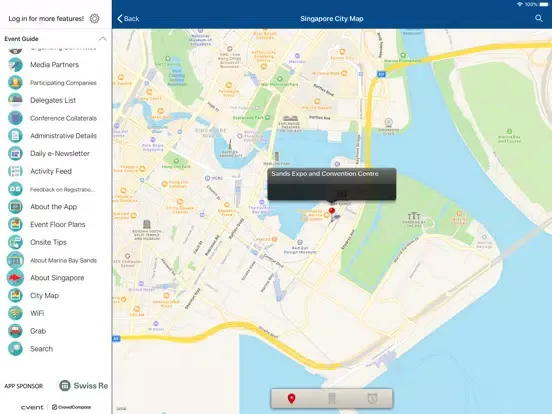This screenshot has height=414, width=552.
Task: Click the Media Partners icon
Action: tap(15, 65)
